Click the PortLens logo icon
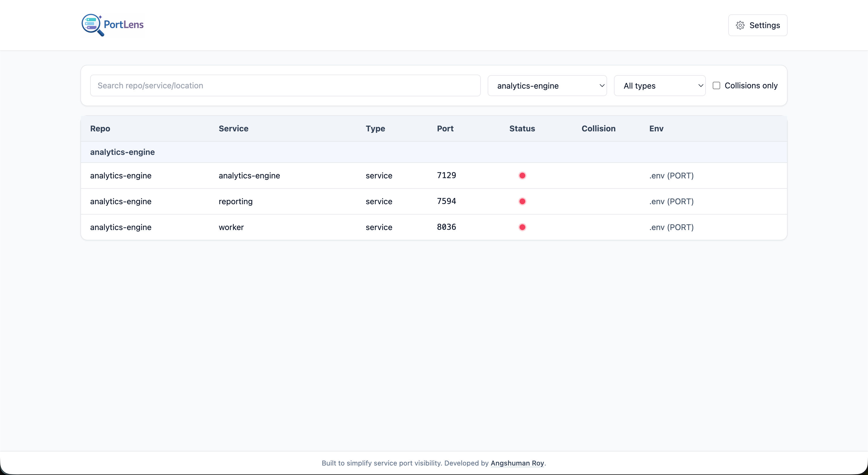The width and height of the screenshot is (868, 475). click(93, 25)
